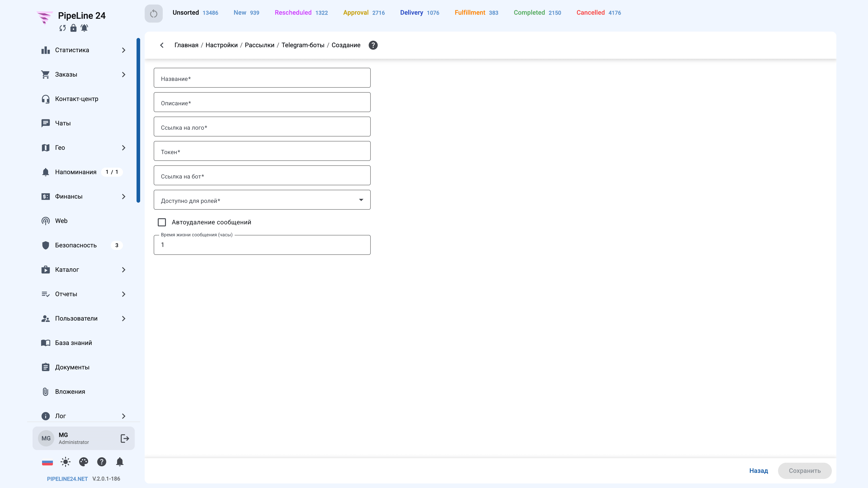Log out using the exit icon

pos(125,438)
